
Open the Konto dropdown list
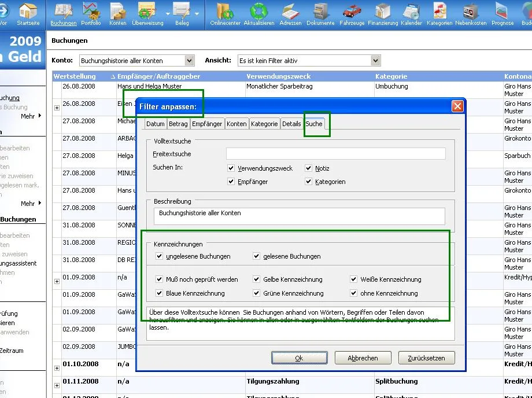tap(189, 61)
